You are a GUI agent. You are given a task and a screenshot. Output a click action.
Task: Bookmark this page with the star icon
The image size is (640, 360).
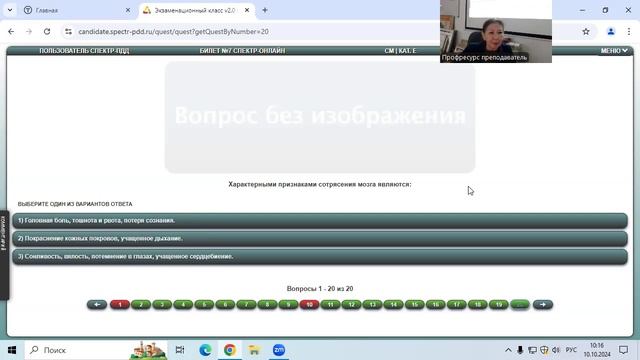(586, 31)
